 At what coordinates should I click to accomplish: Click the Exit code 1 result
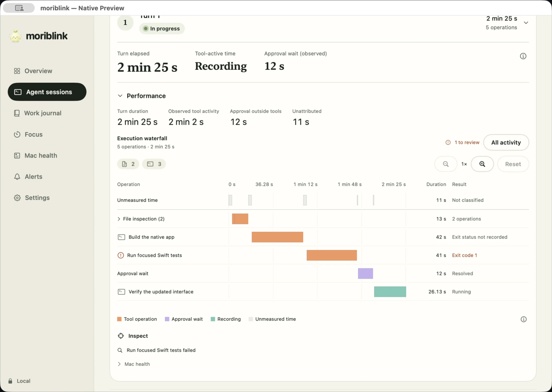pos(465,255)
